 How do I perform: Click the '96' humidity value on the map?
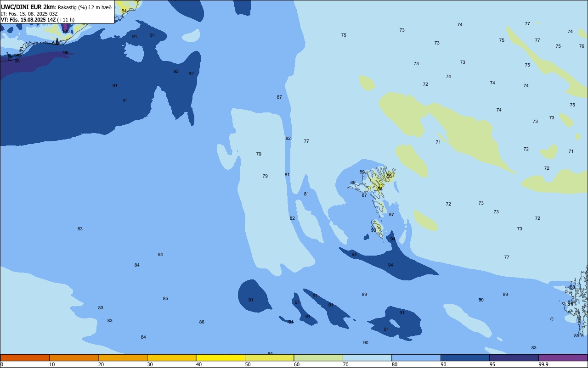point(66,53)
